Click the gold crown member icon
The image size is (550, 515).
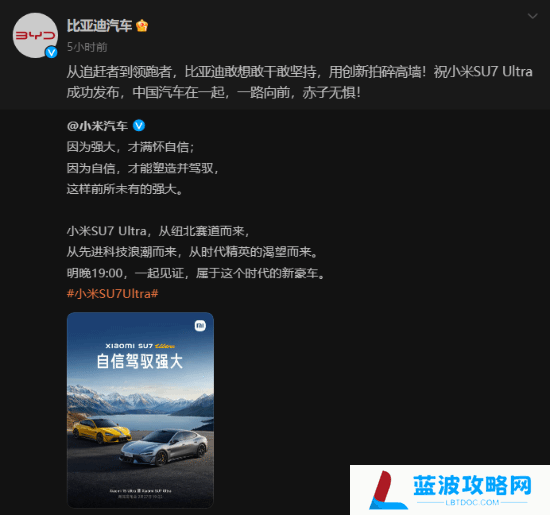pos(142,26)
